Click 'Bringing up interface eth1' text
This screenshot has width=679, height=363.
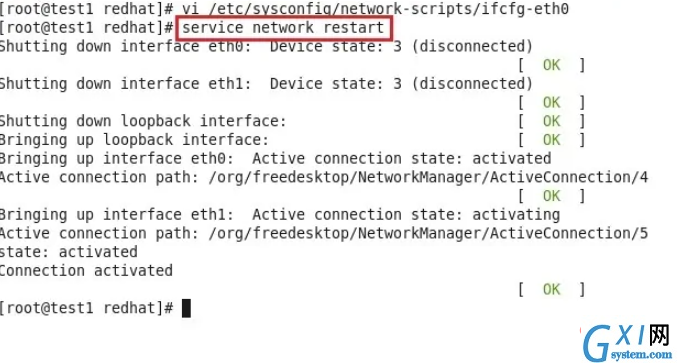tap(116, 215)
